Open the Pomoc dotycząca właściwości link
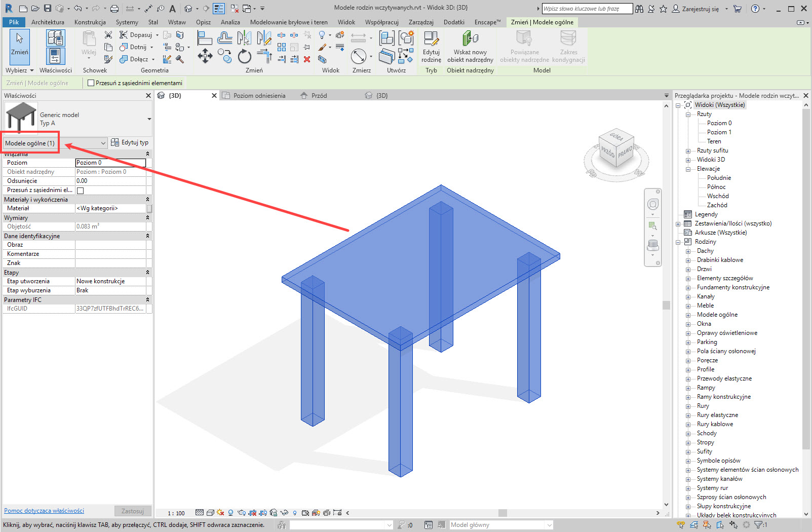Viewport: 812px width, 532px height. (44, 511)
